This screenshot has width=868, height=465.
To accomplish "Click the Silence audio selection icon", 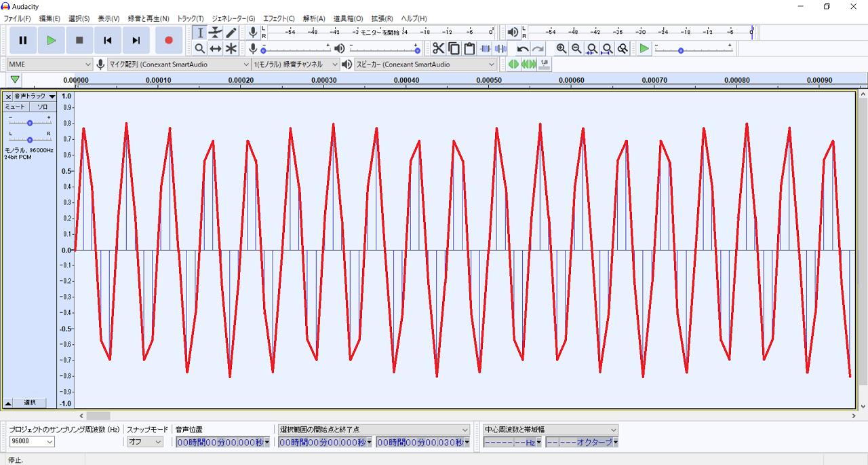I will click(501, 48).
